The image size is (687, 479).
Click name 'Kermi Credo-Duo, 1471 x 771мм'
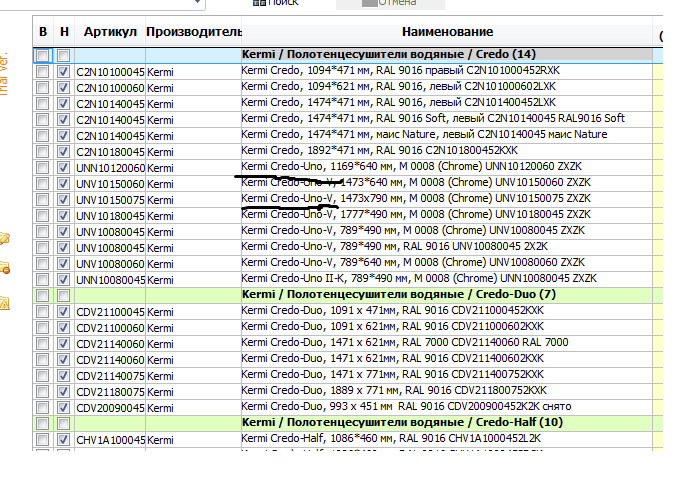click(x=393, y=374)
